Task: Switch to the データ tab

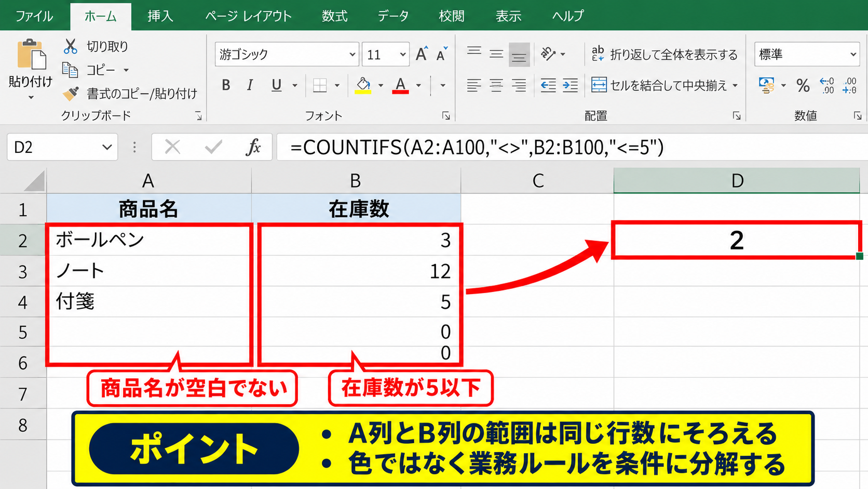Action: [x=393, y=16]
